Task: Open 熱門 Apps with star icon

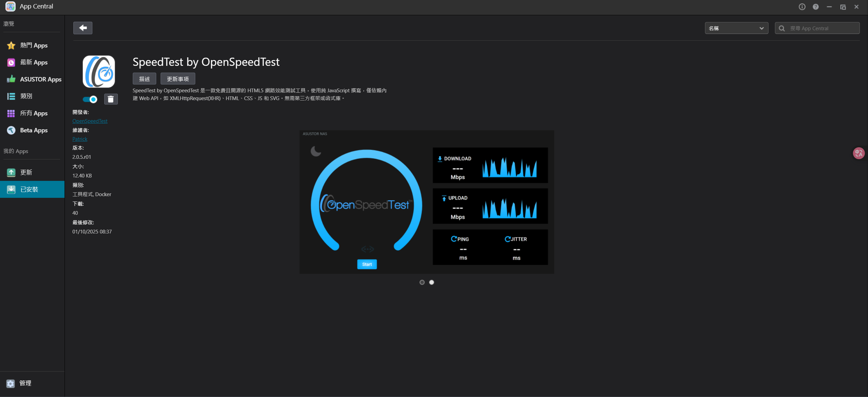Action: pos(33,45)
